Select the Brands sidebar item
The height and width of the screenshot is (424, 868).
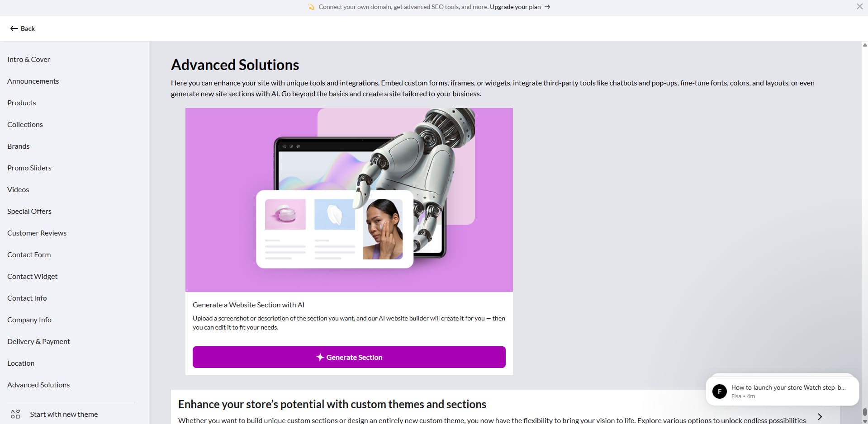pyautogui.click(x=18, y=146)
